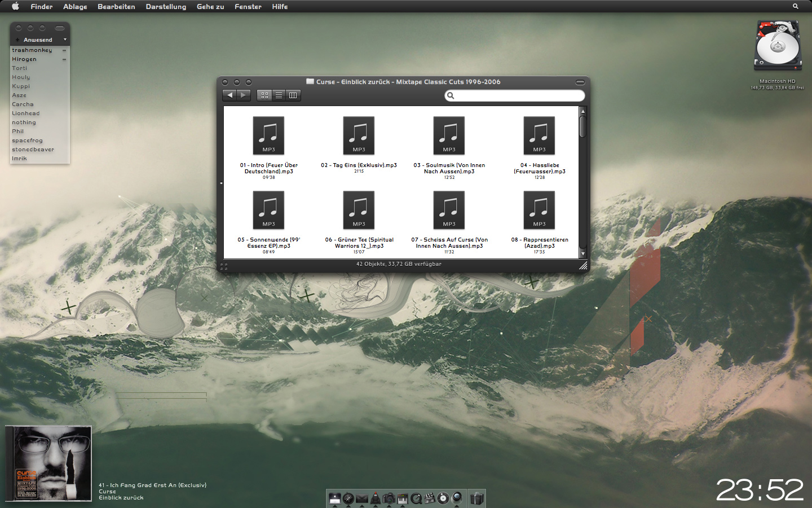This screenshot has height=508, width=812.
Task: Select contact trashmonkey in buddy list
Action: pyautogui.click(x=39, y=50)
